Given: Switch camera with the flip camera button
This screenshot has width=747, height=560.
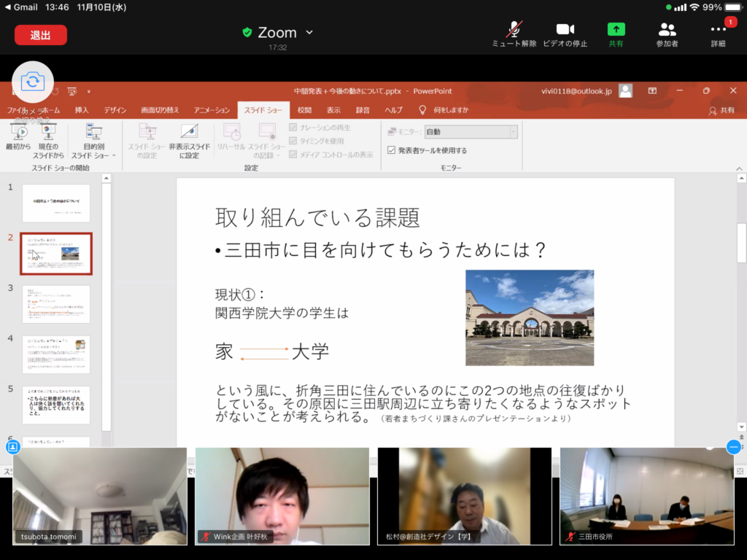Looking at the screenshot, I should (x=32, y=82).
